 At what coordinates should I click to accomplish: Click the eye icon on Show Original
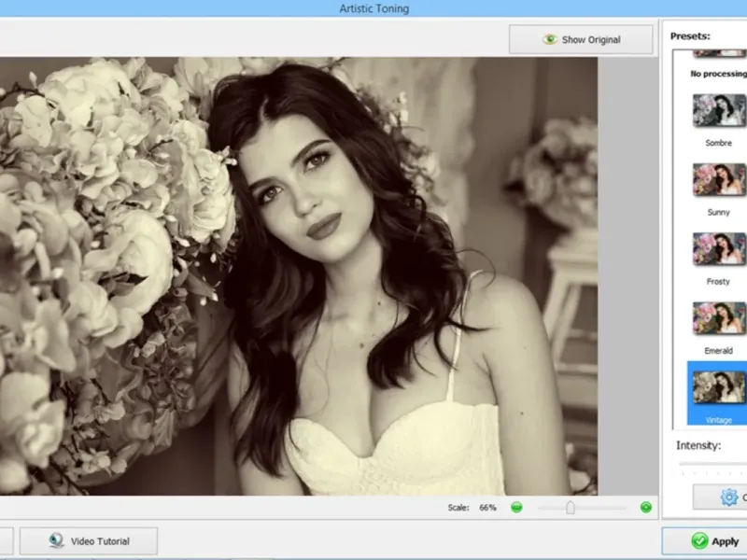click(550, 40)
